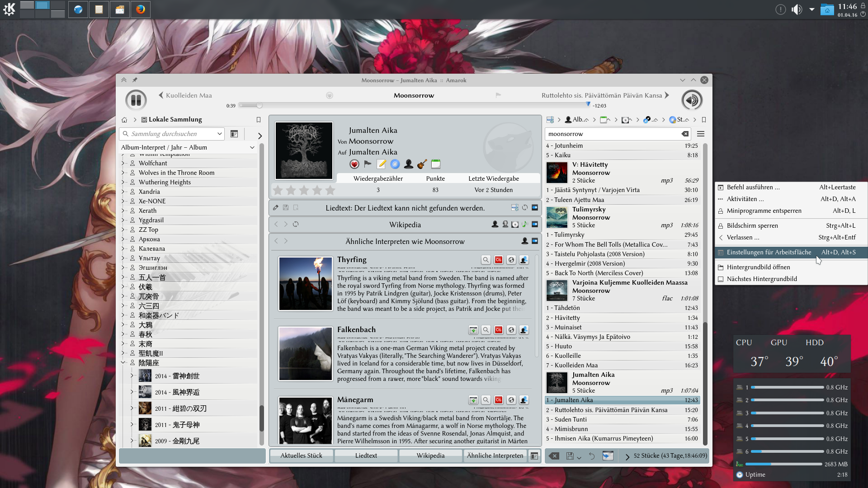Click the reload icon in Wikipedia applet
Viewport: 868px width, 488px height.
[296, 225]
